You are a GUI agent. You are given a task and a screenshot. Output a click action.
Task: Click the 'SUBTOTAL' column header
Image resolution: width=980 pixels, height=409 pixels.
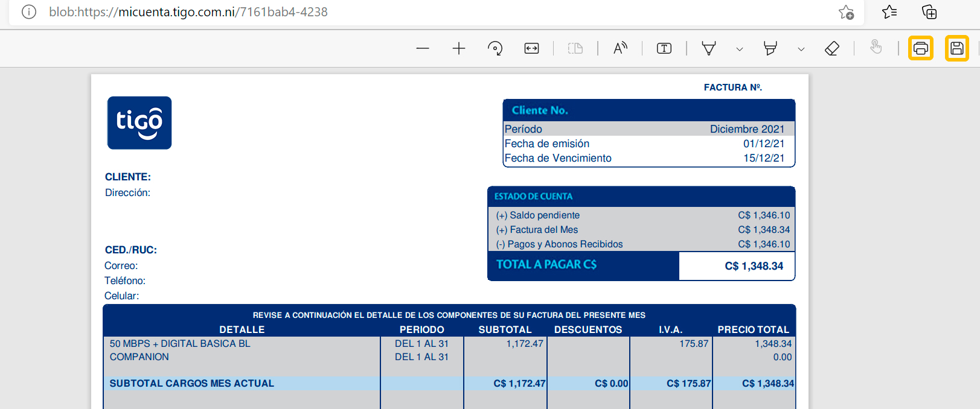505,330
